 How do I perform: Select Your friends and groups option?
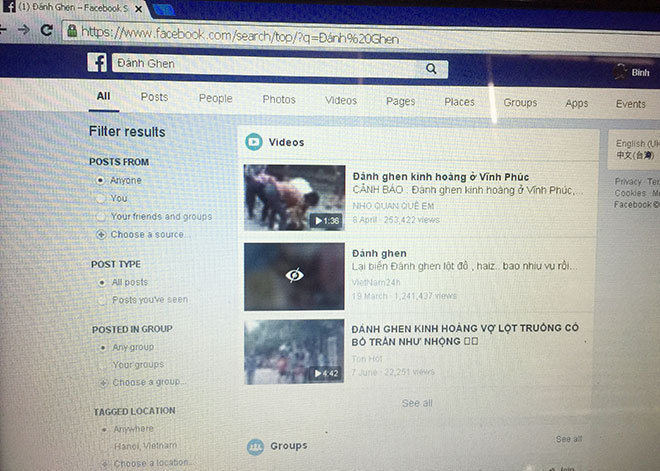tap(101, 216)
